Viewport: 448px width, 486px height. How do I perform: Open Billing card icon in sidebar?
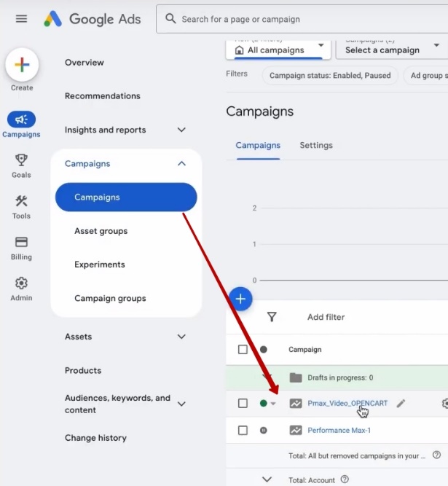tap(21, 243)
